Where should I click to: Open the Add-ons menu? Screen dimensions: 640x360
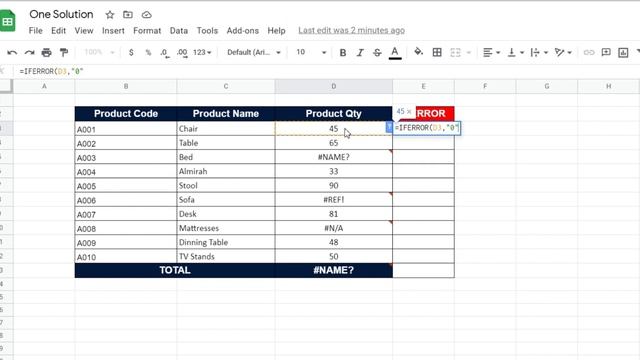(242, 31)
